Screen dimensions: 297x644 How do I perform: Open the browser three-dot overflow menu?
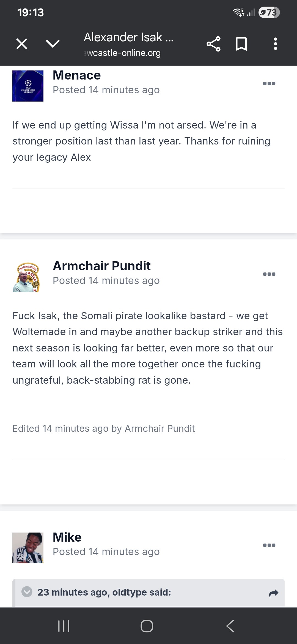[275, 44]
